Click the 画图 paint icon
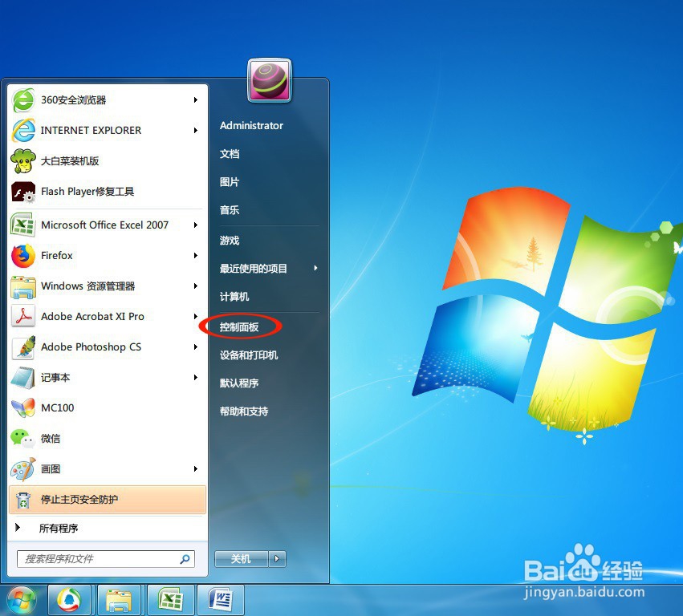 click(x=23, y=469)
